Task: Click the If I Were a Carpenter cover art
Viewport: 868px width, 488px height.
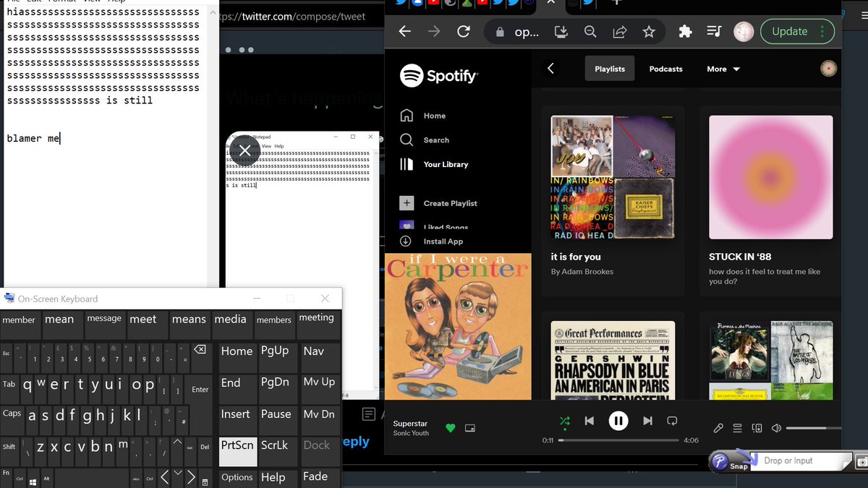Action: (458, 326)
